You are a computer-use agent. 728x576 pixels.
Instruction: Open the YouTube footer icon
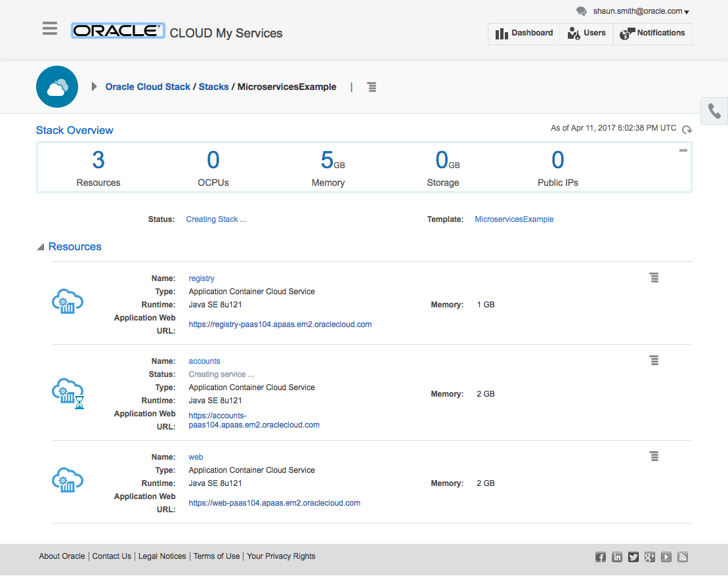pyautogui.click(x=666, y=557)
